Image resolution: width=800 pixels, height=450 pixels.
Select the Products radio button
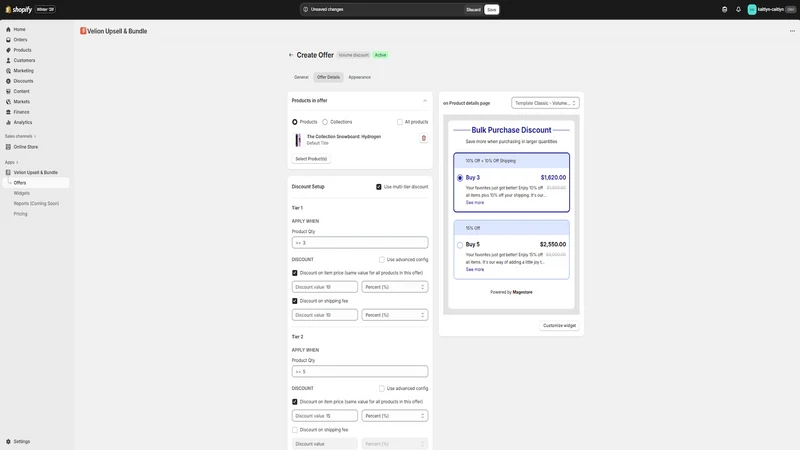[x=294, y=122]
